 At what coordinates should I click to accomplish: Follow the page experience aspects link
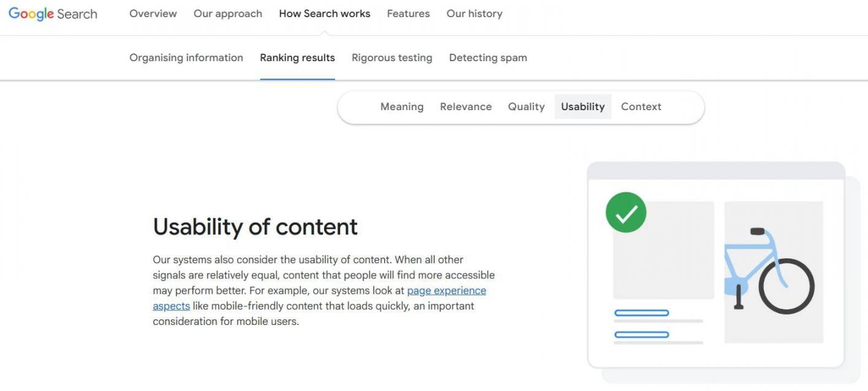pos(447,291)
